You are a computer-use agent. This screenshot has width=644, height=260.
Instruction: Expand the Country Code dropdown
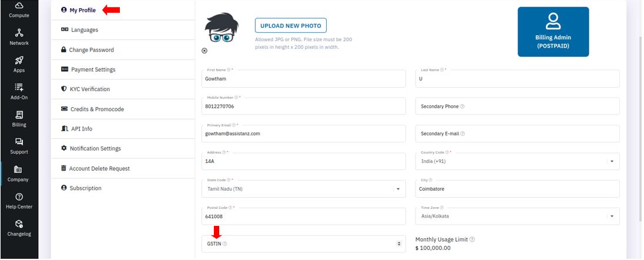tap(612, 162)
